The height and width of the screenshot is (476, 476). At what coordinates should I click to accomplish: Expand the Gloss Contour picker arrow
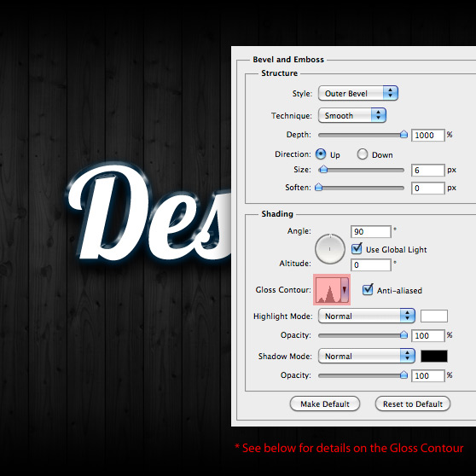(x=345, y=290)
